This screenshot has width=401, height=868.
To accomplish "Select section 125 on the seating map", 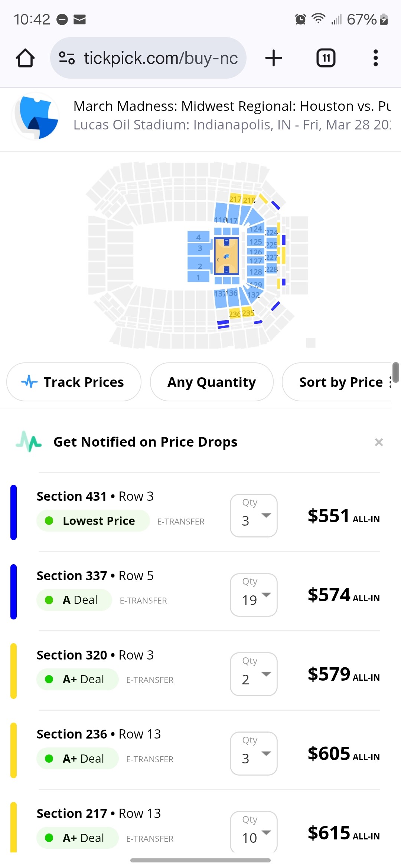I will 255,242.
